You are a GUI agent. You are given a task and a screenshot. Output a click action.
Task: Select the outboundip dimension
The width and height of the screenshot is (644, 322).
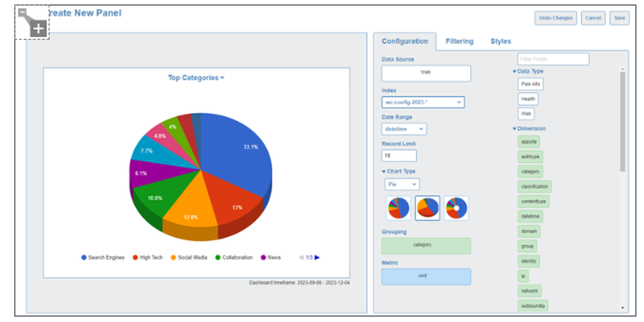(533, 305)
